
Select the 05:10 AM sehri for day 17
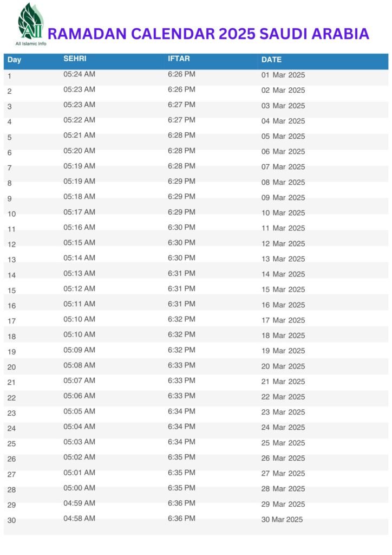tap(79, 319)
